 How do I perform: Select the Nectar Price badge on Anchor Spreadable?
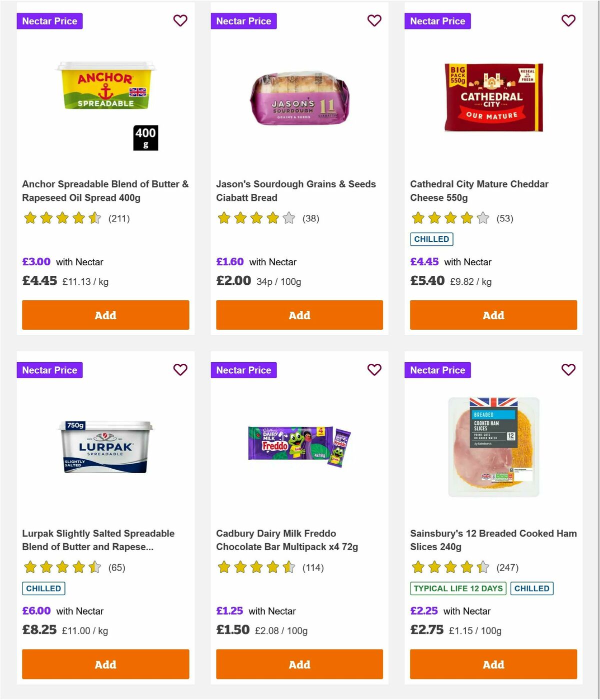[49, 21]
